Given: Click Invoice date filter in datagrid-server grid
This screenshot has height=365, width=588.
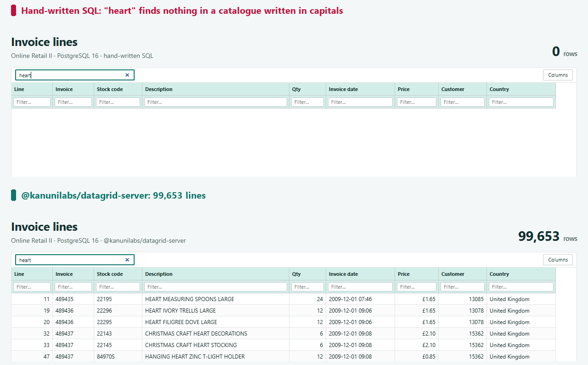Looking at the screenshot, I should pos(361,287).
